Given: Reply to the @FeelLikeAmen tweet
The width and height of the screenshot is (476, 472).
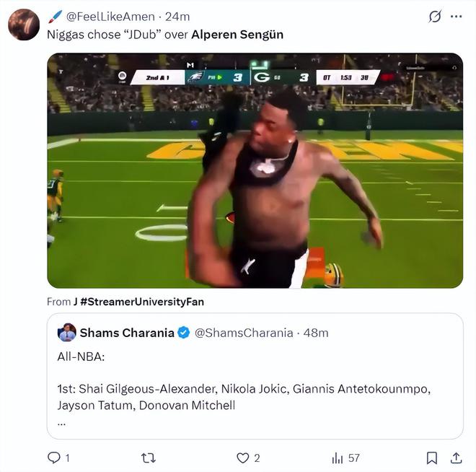Looking at the screenshot, I should coord(54,458).
